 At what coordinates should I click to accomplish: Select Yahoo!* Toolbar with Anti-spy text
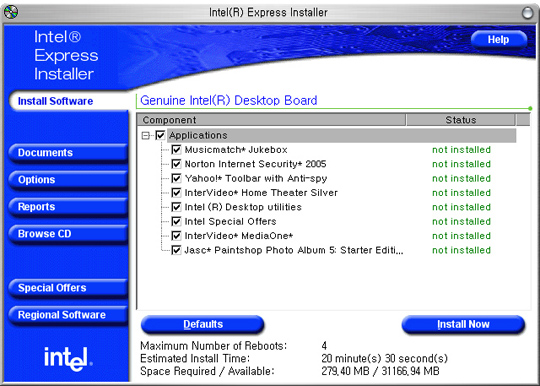[x=256, y=178]
